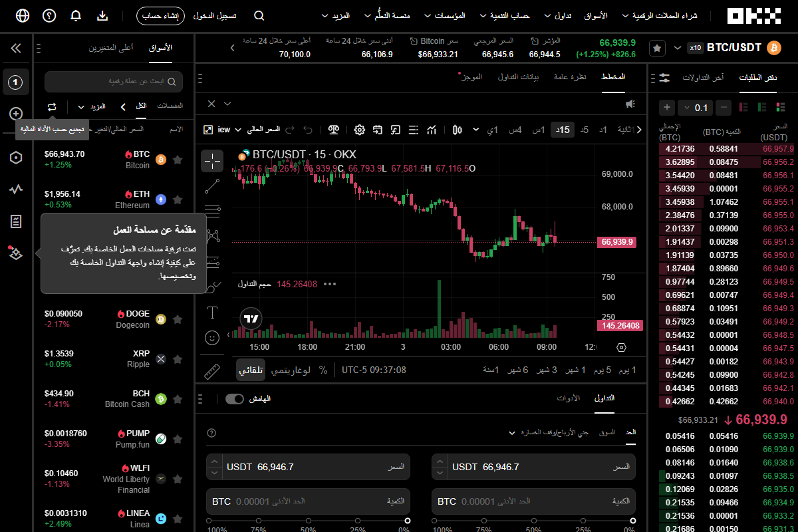Image resolution: width=798 pixels, height=532 pixels.
Task: Click the chart indicators icon
Action: pyautogui.click(x=432, y=130)
